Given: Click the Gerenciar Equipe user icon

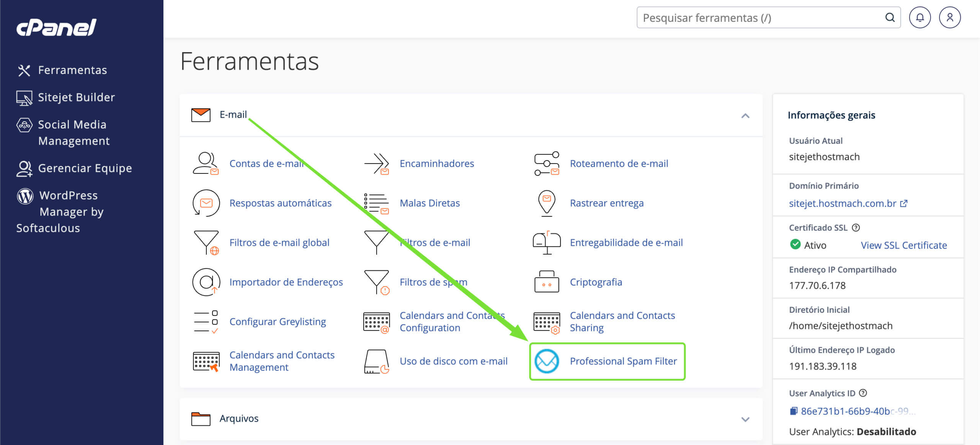Looking at the screenshot, I should (24, 169).
